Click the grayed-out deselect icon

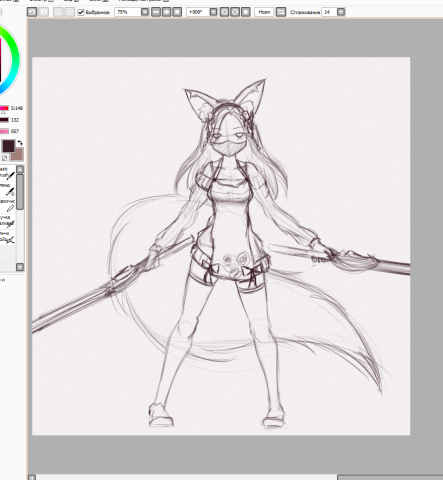tap(58, 12)
